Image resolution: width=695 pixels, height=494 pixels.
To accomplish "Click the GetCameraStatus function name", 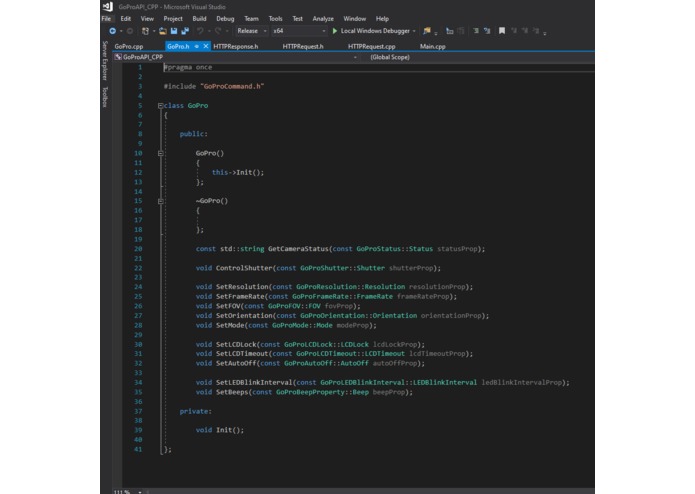I will (298, 249).
